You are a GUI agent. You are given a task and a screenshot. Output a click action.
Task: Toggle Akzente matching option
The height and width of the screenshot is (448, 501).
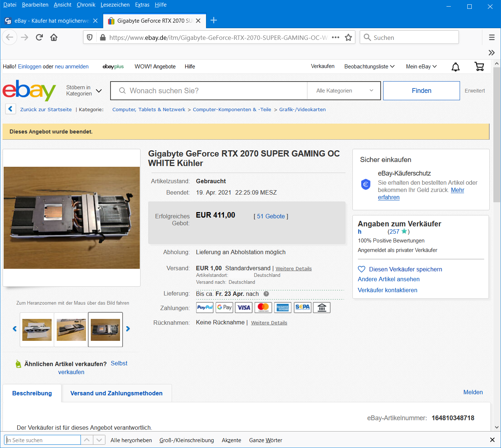[x=231, y=440]
